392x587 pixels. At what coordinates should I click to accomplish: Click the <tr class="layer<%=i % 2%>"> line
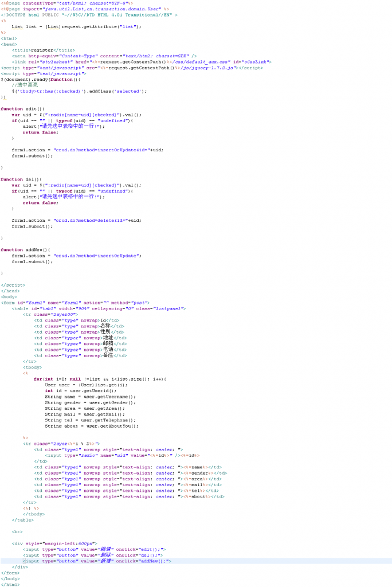click(61, 444)
